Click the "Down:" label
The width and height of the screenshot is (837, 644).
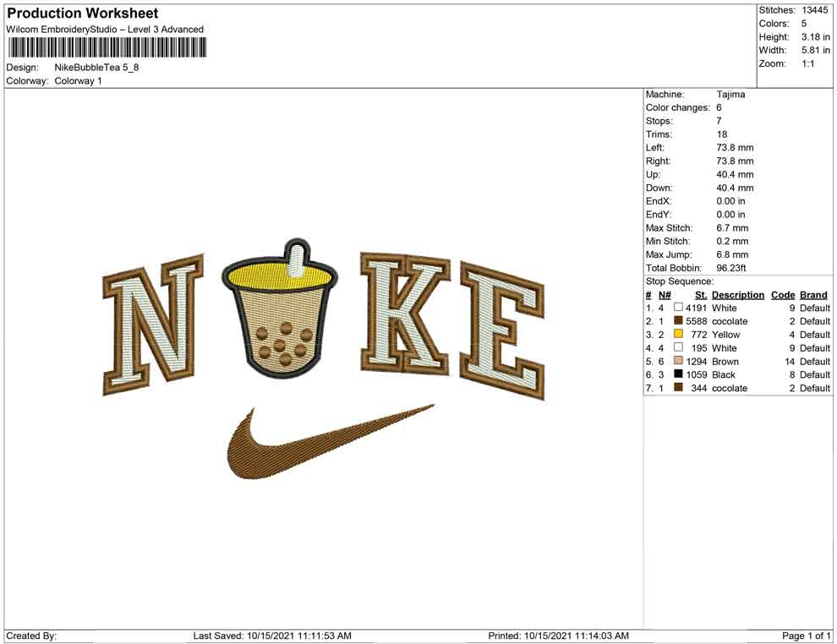[x=659, y=188]
